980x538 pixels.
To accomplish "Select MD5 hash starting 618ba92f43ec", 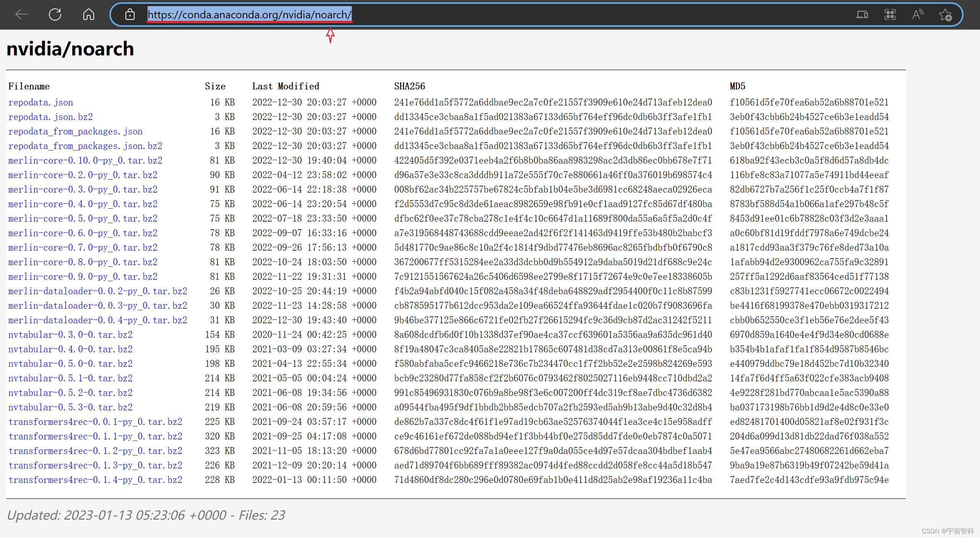I will 809,160.
